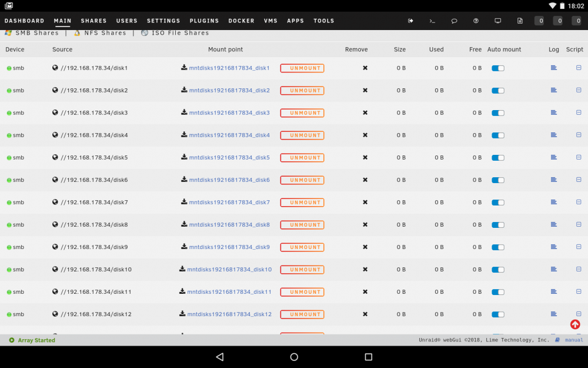
Task: Open the Settings menu
Action: click(x=163, y=21)
